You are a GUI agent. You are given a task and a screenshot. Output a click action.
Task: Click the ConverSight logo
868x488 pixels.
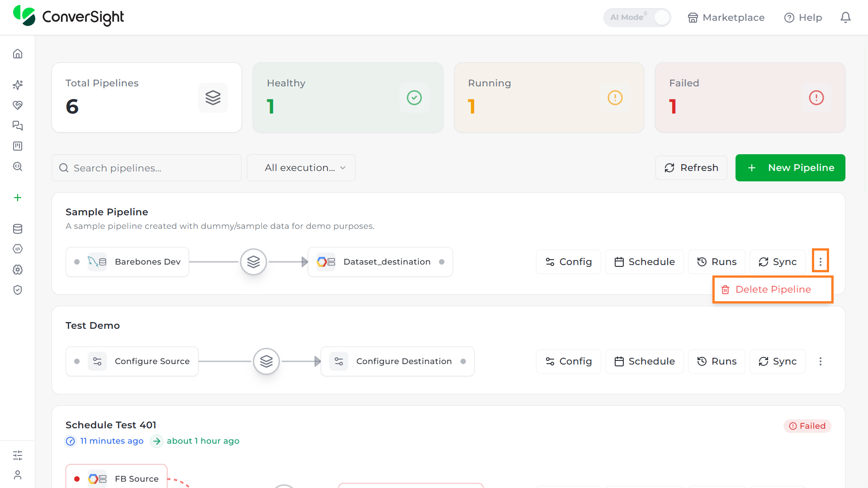click(68, 17)
